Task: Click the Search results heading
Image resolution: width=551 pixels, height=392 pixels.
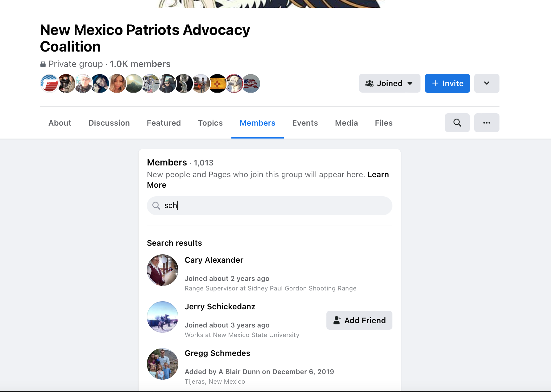Action: pyautogui.click(x=174, y=243)
